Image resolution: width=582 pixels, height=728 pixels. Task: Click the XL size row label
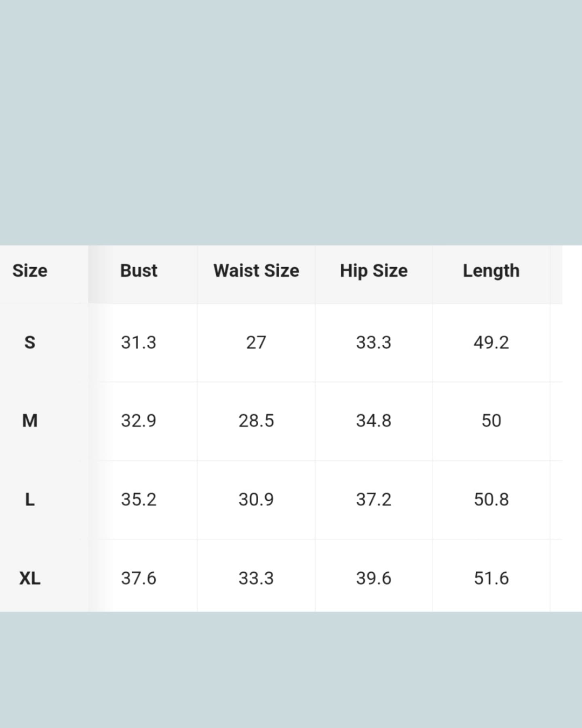(30, 578)
